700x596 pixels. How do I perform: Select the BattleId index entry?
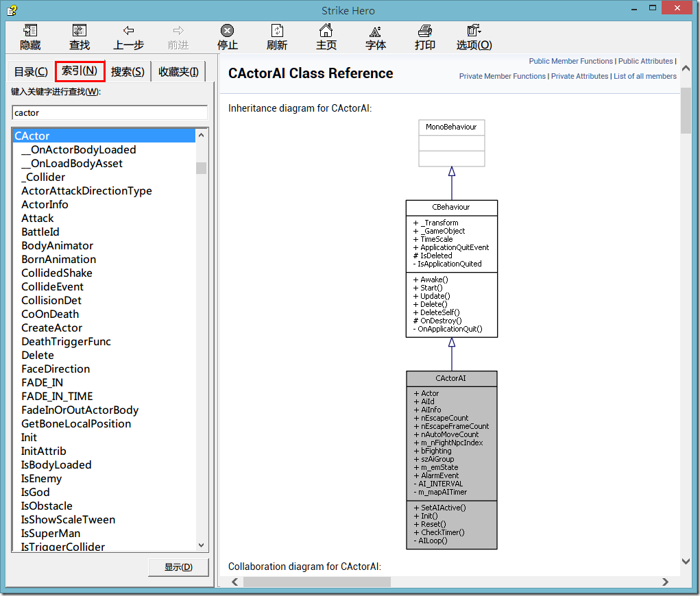coord(40,232)
